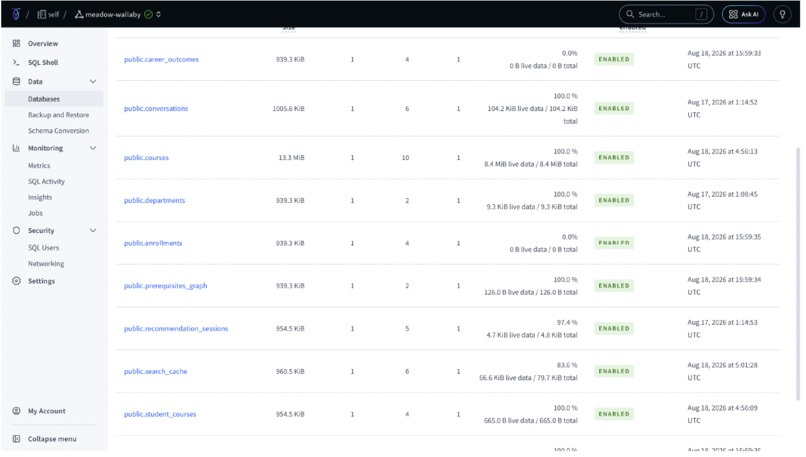Open Schema Conversion
Image resolution: width=806 pixels, height=457 pixels.
point(59,131)
